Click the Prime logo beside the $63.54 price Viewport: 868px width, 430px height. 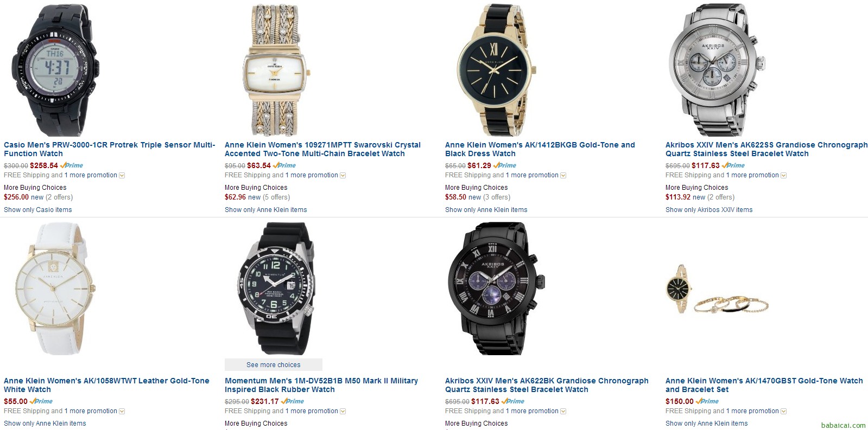(284, 165)
